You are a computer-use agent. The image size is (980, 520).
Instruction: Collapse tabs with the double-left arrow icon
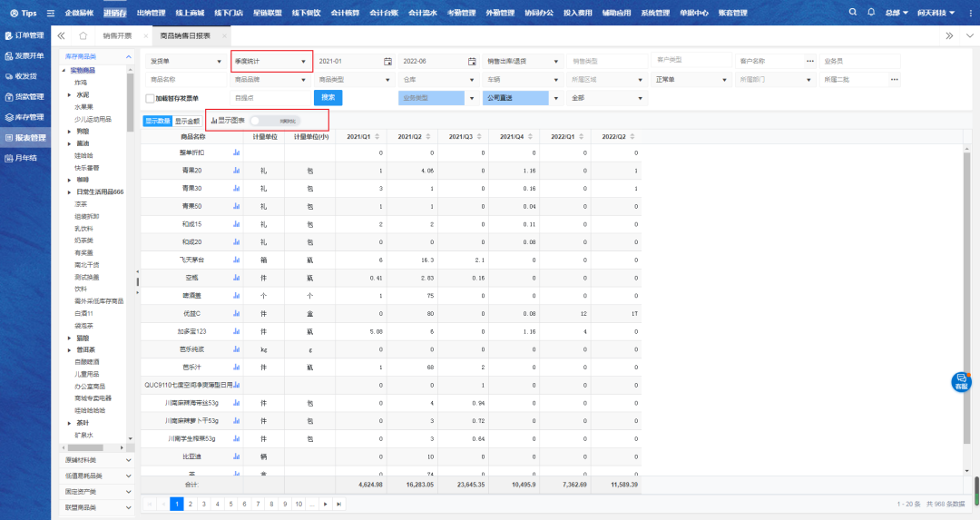(61, 35)
